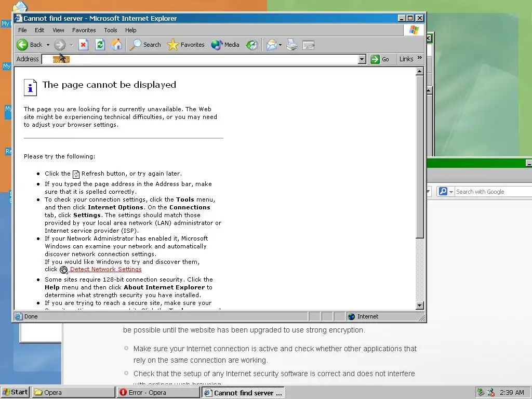Click the red X tray icon beside the clock

pos(490,393)
